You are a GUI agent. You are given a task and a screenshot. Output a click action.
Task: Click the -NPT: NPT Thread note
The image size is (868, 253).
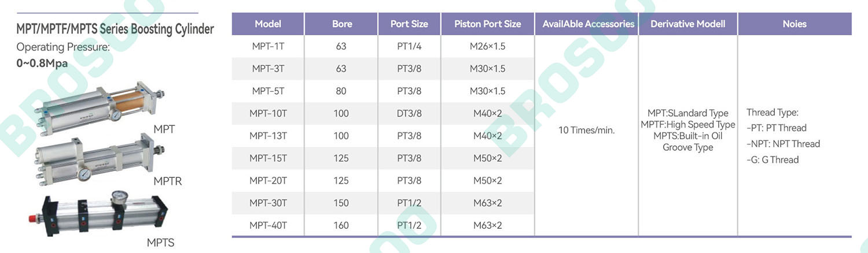pos(783,144)
